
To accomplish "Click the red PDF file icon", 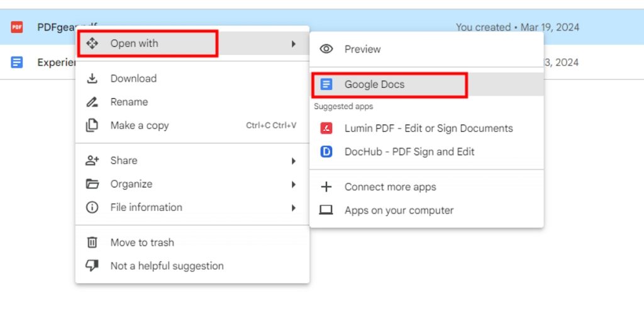I will point(17,27).
